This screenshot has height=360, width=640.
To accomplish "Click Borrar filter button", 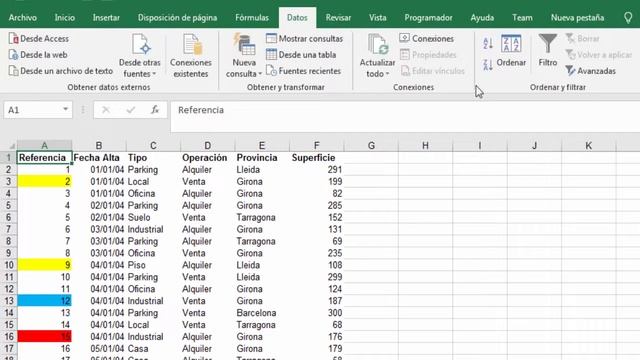I will click(x=582, y=39).
